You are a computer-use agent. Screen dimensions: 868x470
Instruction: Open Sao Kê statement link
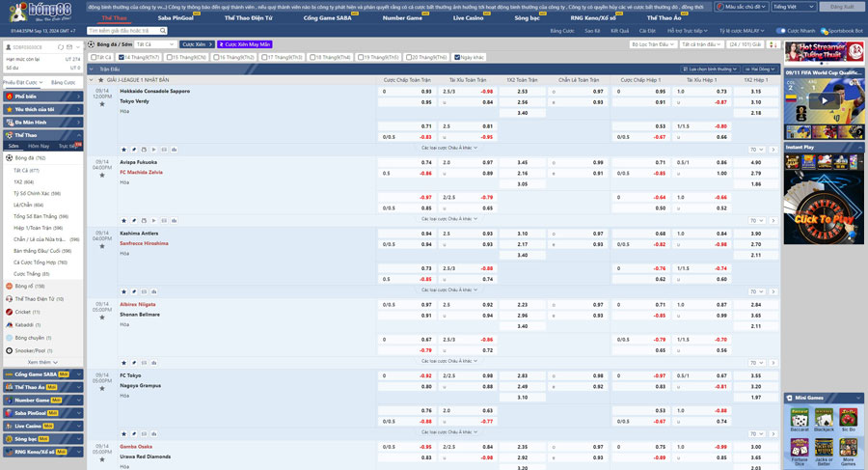[x=592, y=31]
